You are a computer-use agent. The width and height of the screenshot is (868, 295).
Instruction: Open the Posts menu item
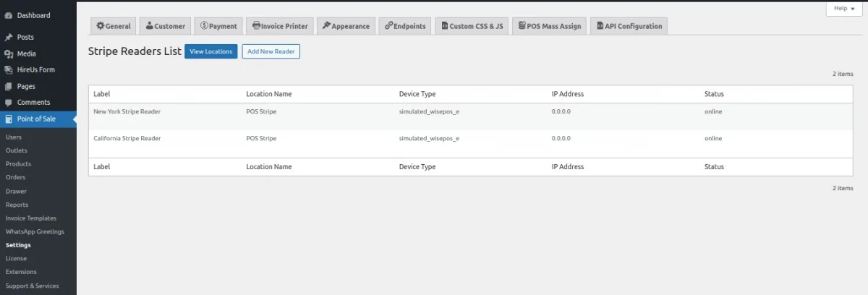click(38, 37)
